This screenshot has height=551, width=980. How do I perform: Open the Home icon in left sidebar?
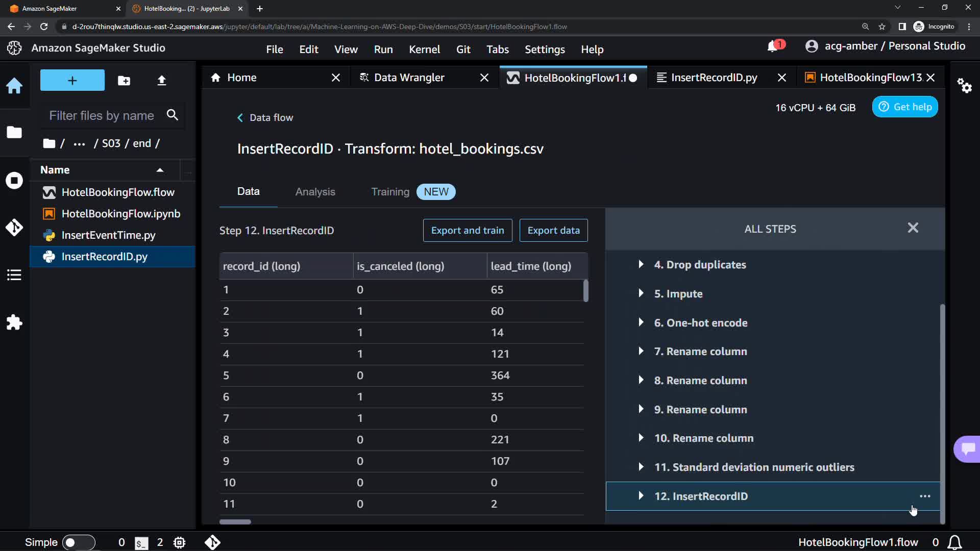[x=14, y=86]
